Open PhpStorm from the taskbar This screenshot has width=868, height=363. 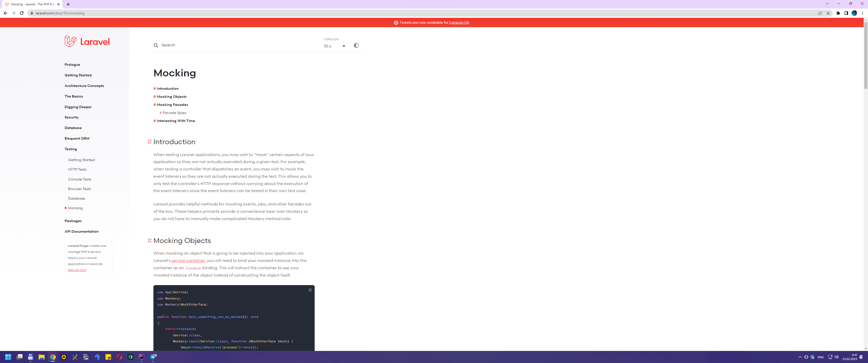(x=142, y=357)
